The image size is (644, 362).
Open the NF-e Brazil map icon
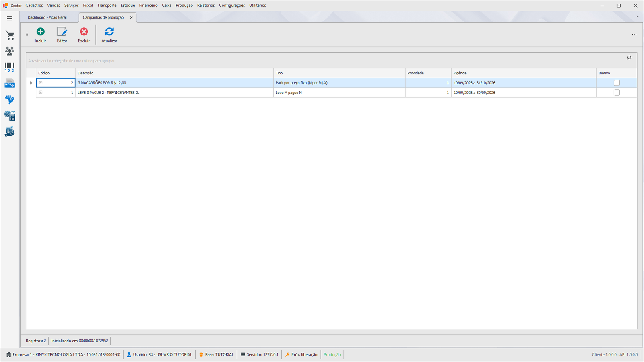pyautogui.click(x=10, y=99)
